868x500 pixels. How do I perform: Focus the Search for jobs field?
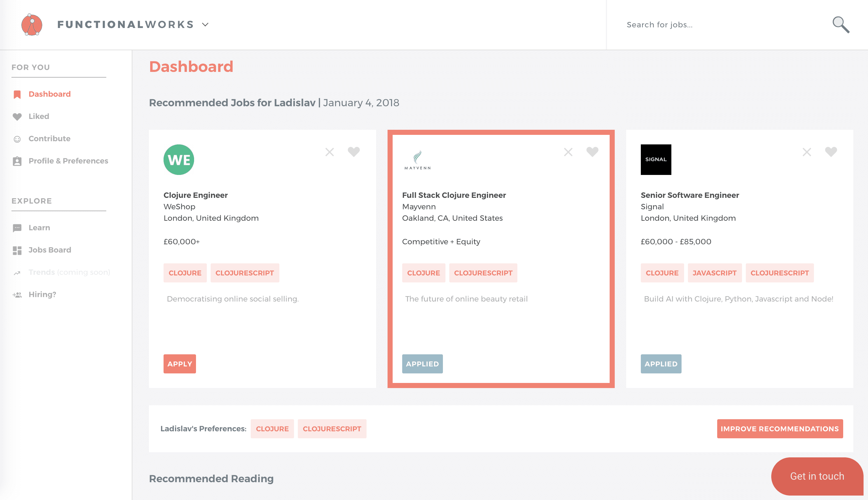click(x=721, y=25)
